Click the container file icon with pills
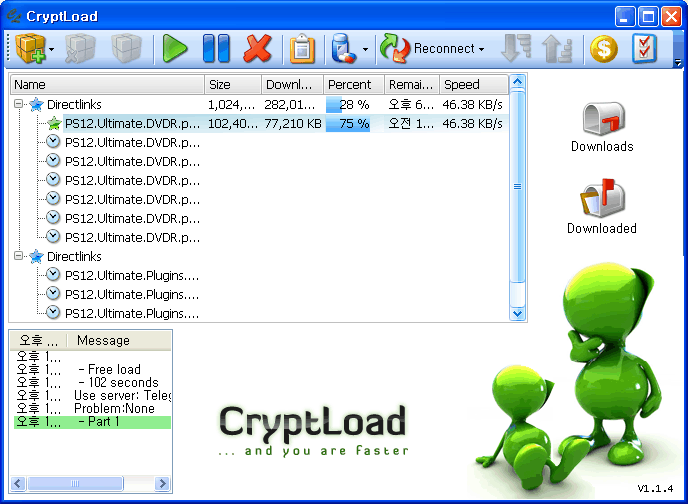 click(344, 48)
